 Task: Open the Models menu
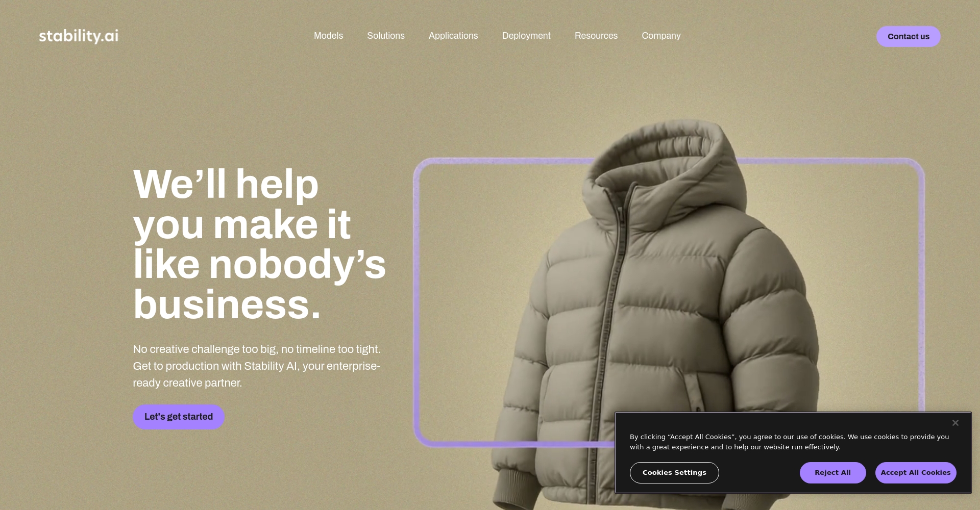point(328,36)
